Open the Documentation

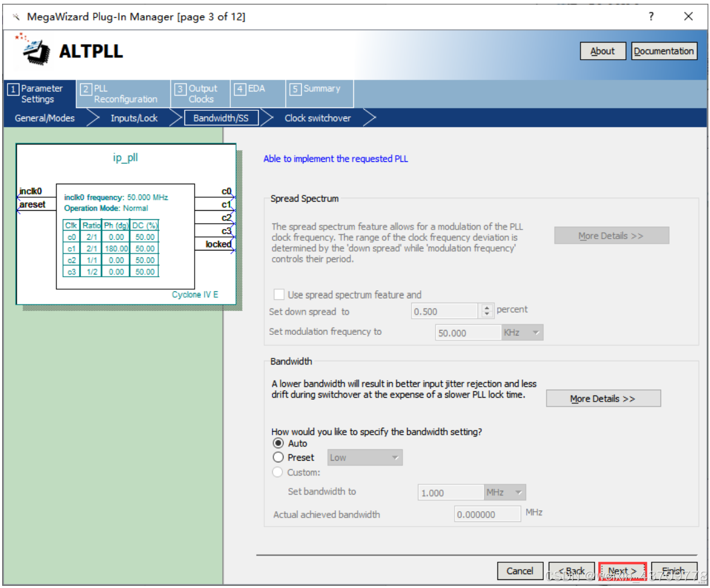[664, 51]
